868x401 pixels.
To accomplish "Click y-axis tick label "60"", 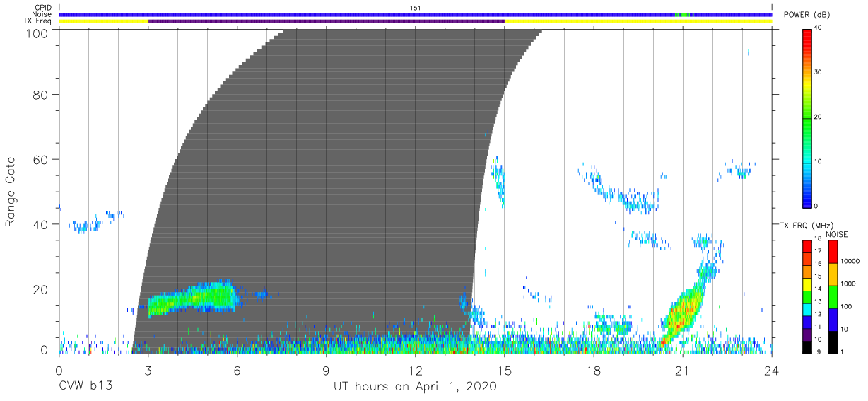I will click(42, 159).
